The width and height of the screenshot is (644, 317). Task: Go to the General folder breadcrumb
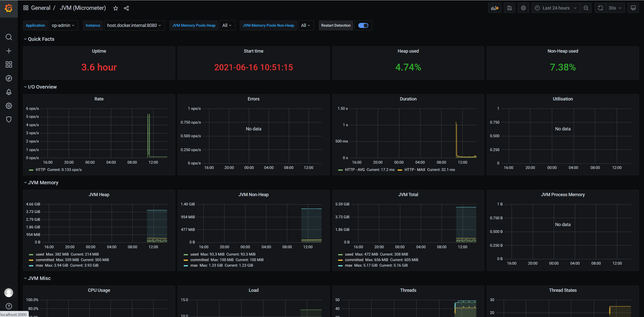pos(41,8)
